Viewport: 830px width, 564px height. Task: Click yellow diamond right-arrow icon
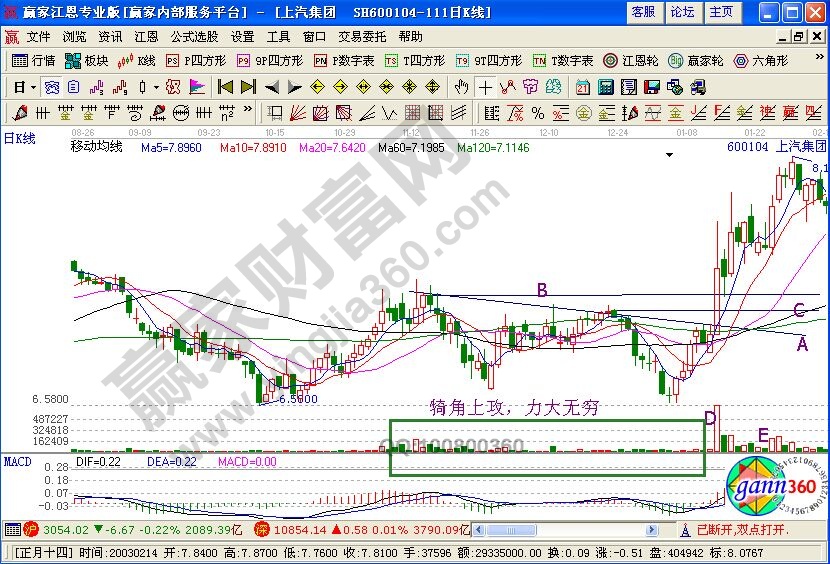340,87
